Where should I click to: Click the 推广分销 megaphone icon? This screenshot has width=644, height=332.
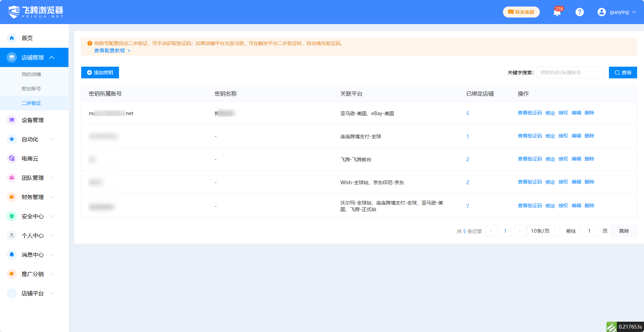12,274
